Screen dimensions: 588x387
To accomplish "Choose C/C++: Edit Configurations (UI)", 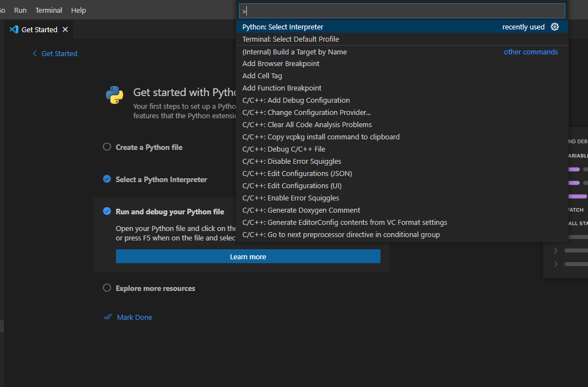I will [x=402, y=185].
